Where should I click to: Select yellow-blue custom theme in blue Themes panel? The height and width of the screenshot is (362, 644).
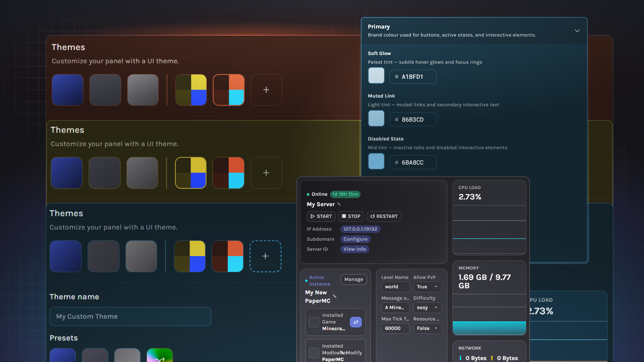click(x=190, y=256)
